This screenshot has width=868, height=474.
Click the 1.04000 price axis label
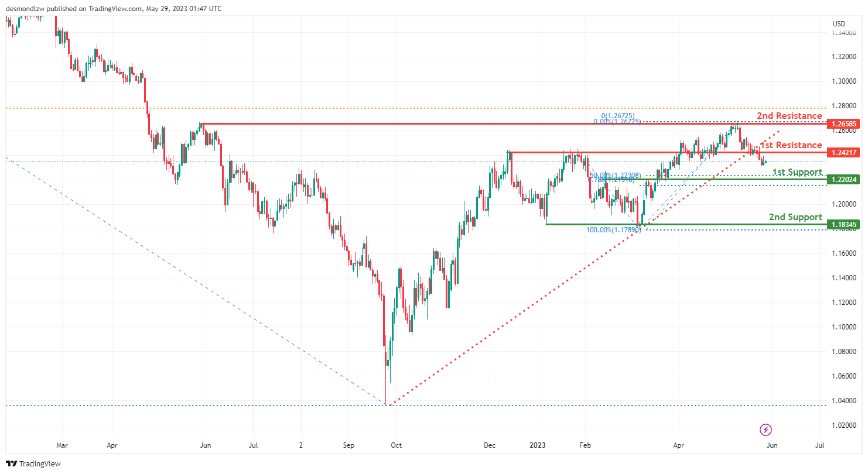(845, 401)
